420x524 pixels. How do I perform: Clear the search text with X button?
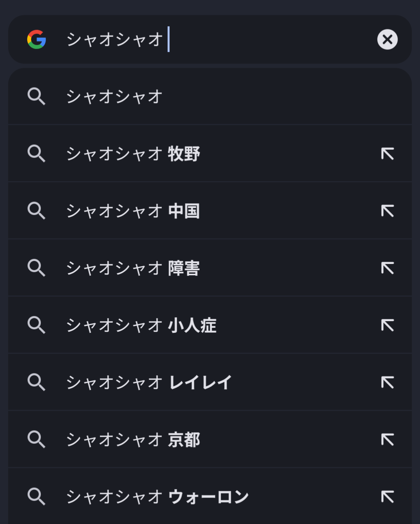(387, 39)
